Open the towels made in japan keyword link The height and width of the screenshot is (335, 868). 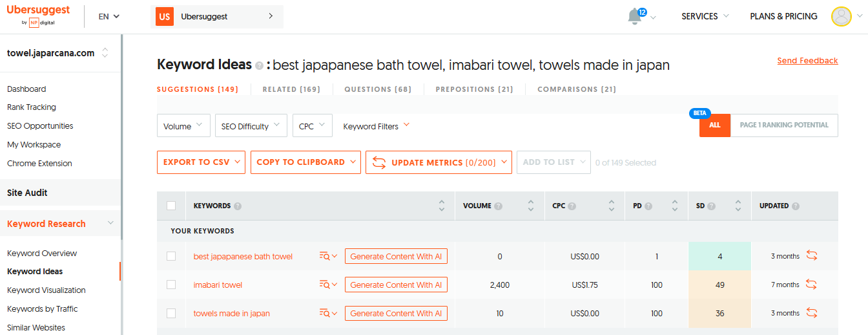pyautogui.click(x=232, y=313)
